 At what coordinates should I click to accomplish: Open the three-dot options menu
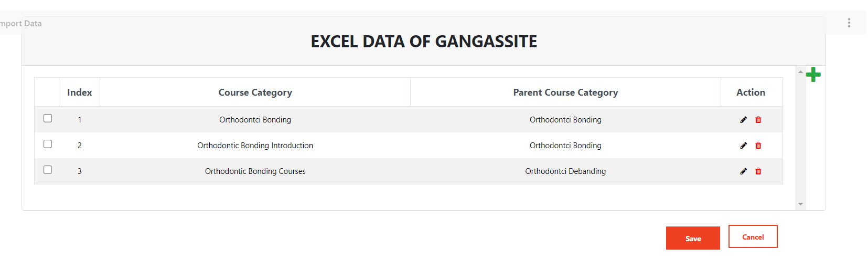(849, 23)
